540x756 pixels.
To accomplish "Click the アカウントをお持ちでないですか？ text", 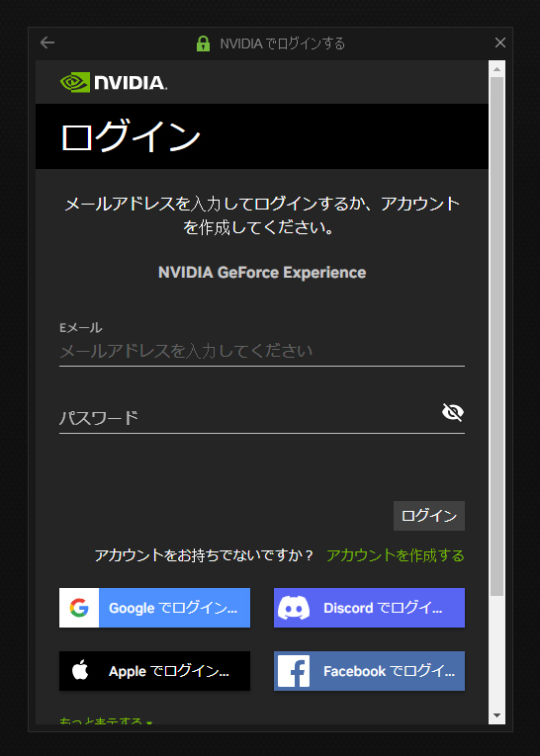I will (204, 555).
